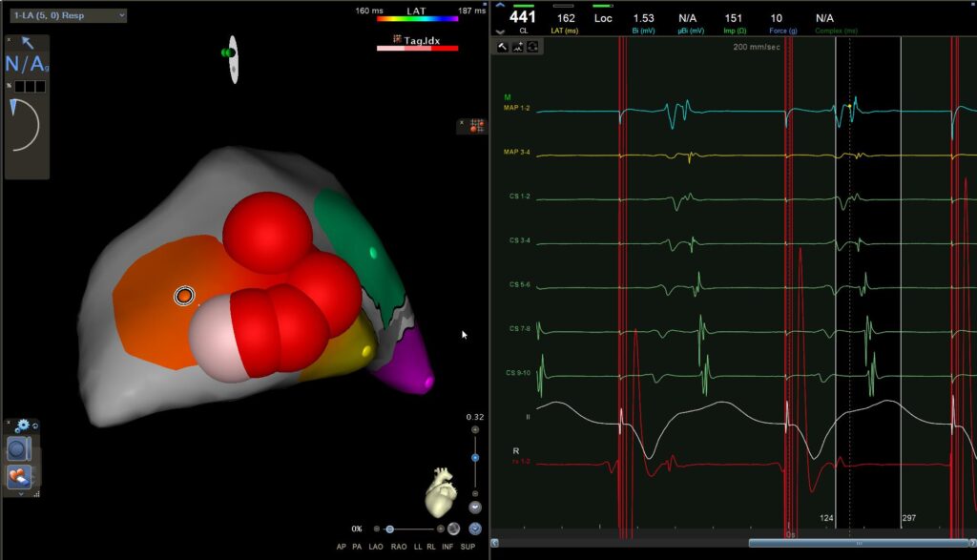This screenshot has height=560, width=977.
Task: Click the tag grid icon at the viewer's right edge
Action: (468, 127)
